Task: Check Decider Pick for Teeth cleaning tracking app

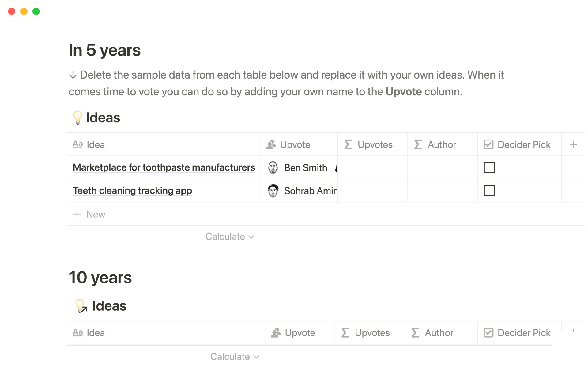Action: pos(489,191)
